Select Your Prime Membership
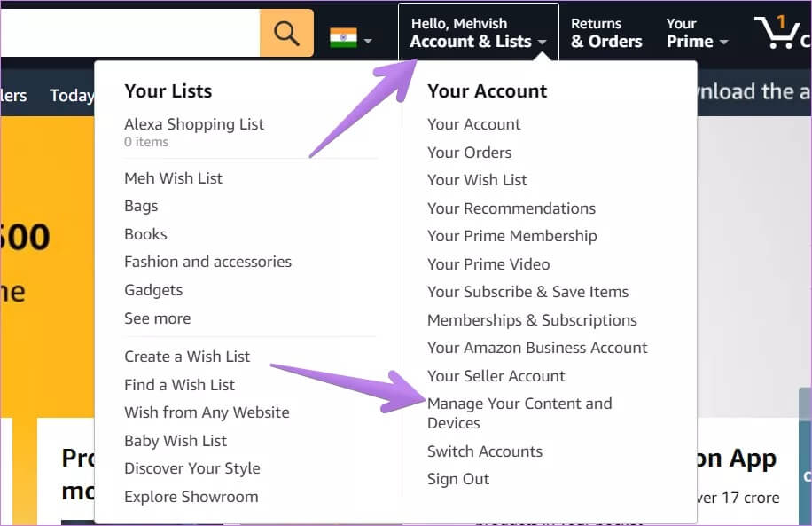The width and height of the screenshot is (812, 526). pyautogui.click(x=512, y=236)
